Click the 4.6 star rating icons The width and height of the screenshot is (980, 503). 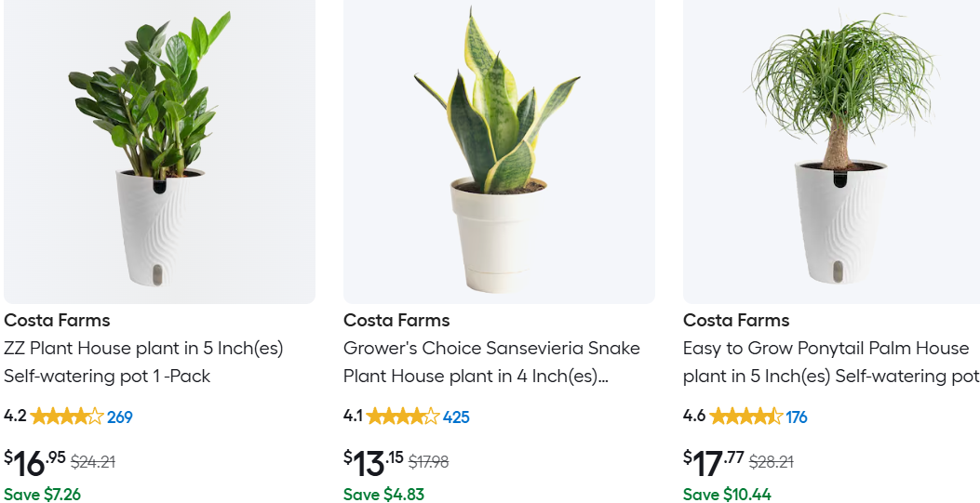click(x=746, y=417)
